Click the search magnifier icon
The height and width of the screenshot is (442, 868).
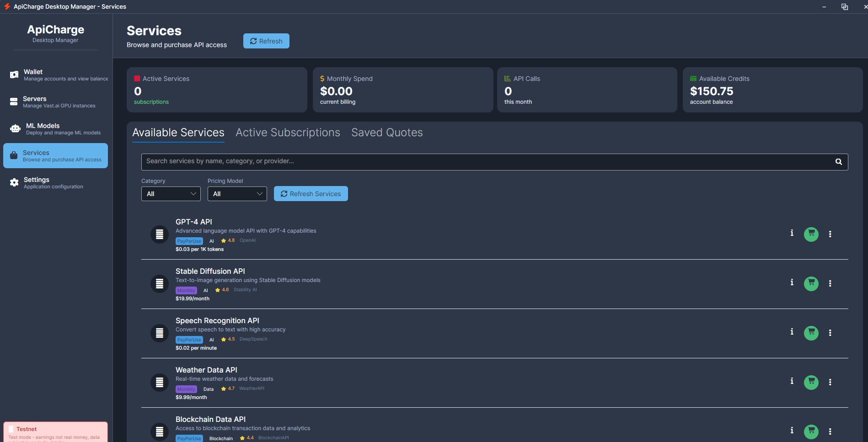point(838,162)
